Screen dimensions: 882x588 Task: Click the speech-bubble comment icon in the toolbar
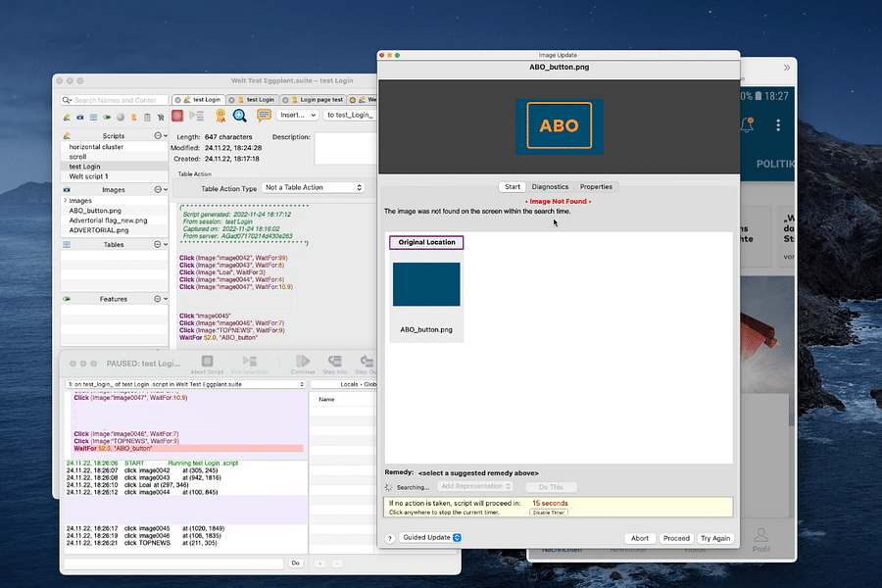[x=263, y=116]
